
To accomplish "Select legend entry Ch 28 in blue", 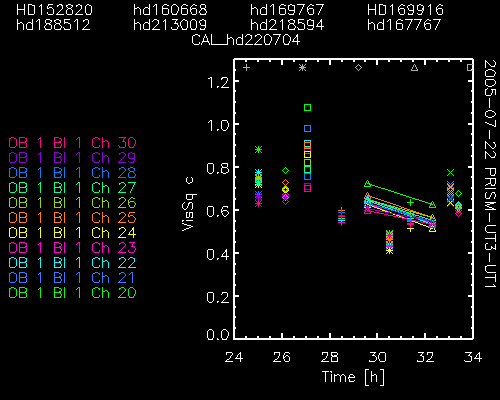I will pyautogui.click(x=72, y=173).
